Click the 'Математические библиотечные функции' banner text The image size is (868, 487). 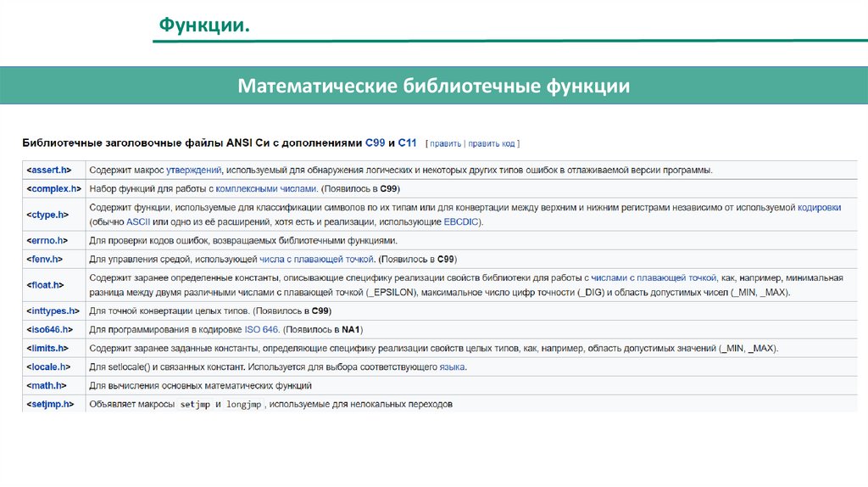tap(433, 86)
